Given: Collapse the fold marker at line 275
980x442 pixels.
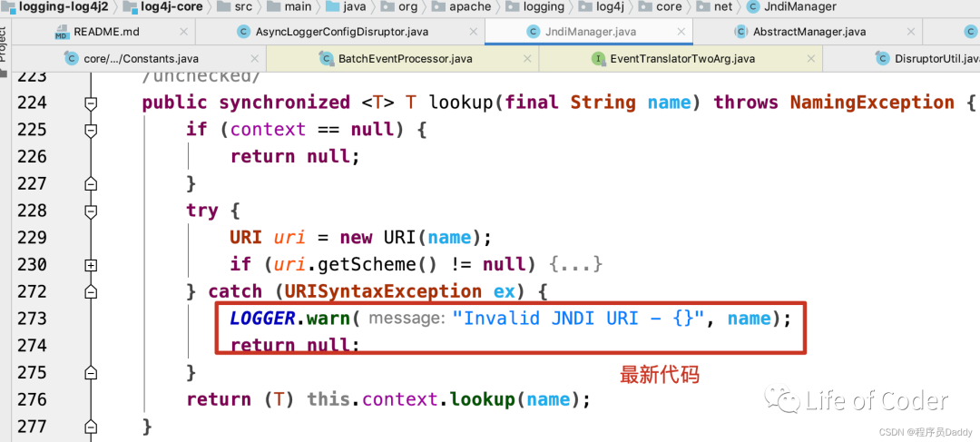Looking at the screenshot, I should [92, 373].
